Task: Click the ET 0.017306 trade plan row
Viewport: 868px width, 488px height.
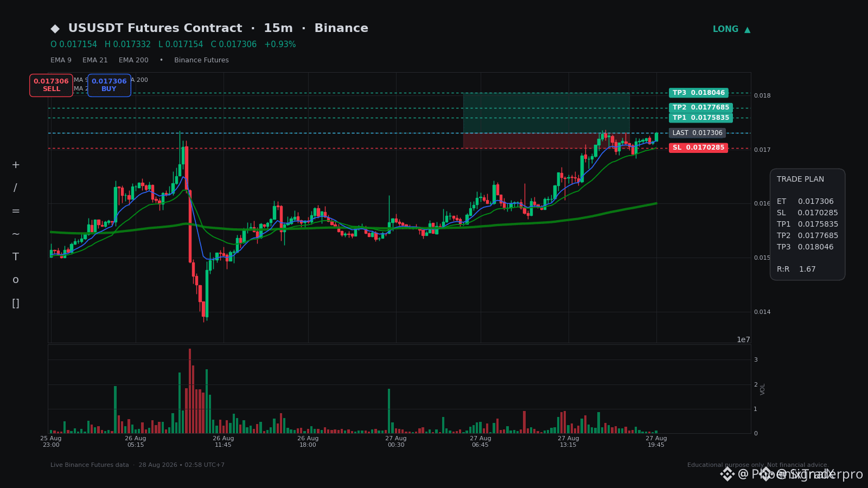Action: coord(805,202)
